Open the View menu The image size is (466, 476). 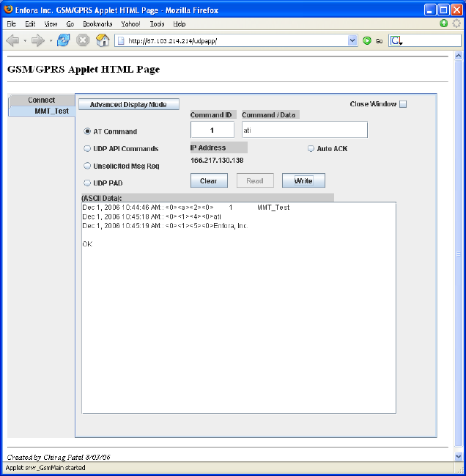[x=51, y=24]
